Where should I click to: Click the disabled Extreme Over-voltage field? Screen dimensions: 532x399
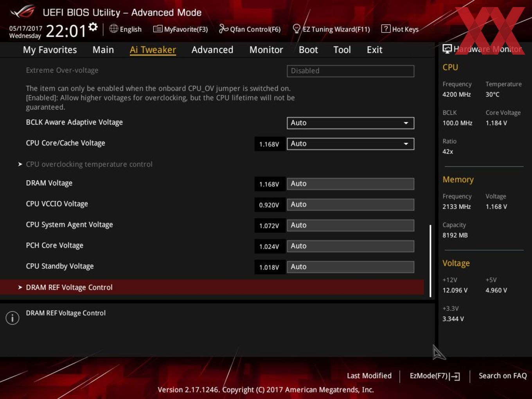click(350, 71)
